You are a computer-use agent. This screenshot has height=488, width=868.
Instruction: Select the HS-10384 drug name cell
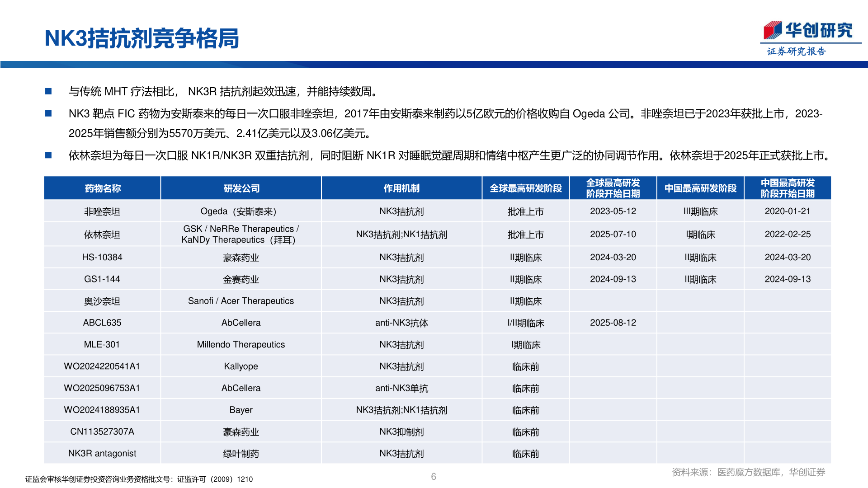tap(102, 258)
